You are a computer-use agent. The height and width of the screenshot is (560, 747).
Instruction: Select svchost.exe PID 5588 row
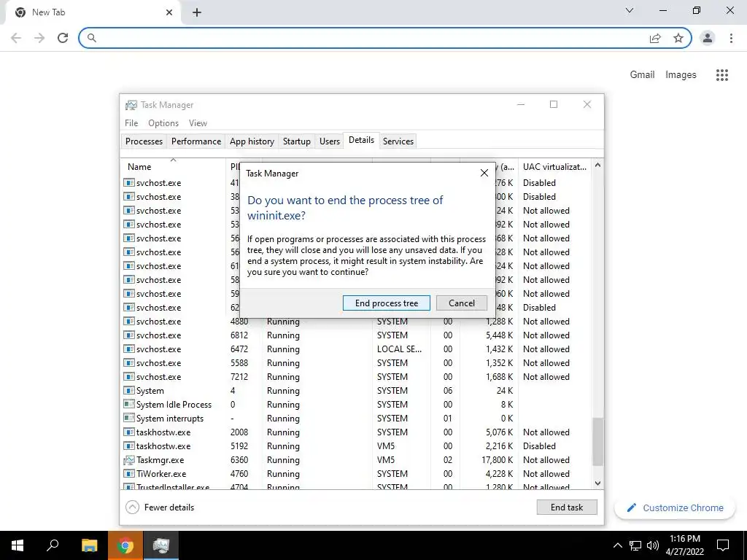pyautogui.click(x=356, y=363)
